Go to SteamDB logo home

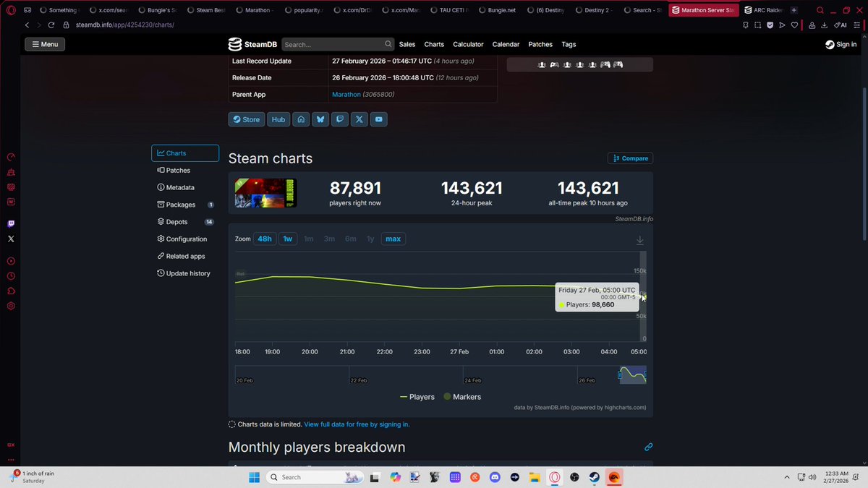click(x=252, y=44)
